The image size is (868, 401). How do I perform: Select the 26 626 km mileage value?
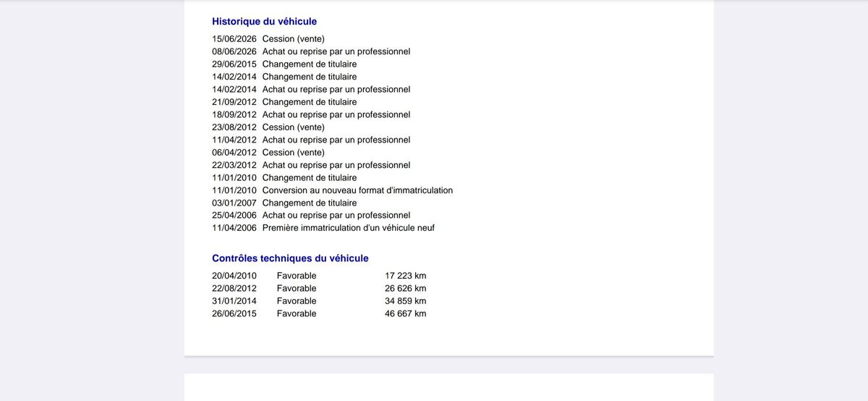coord(406,288)
